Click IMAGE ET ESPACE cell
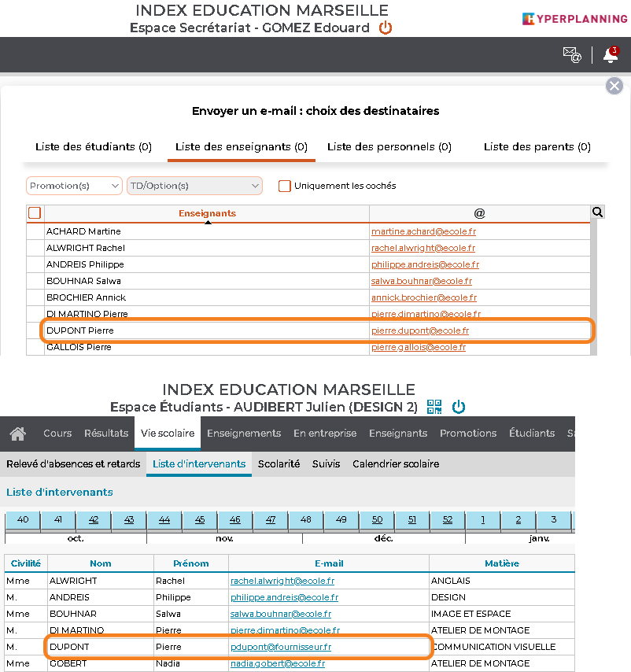The height and width of the screenshot is (672, 631). click(x=502, y=614)
